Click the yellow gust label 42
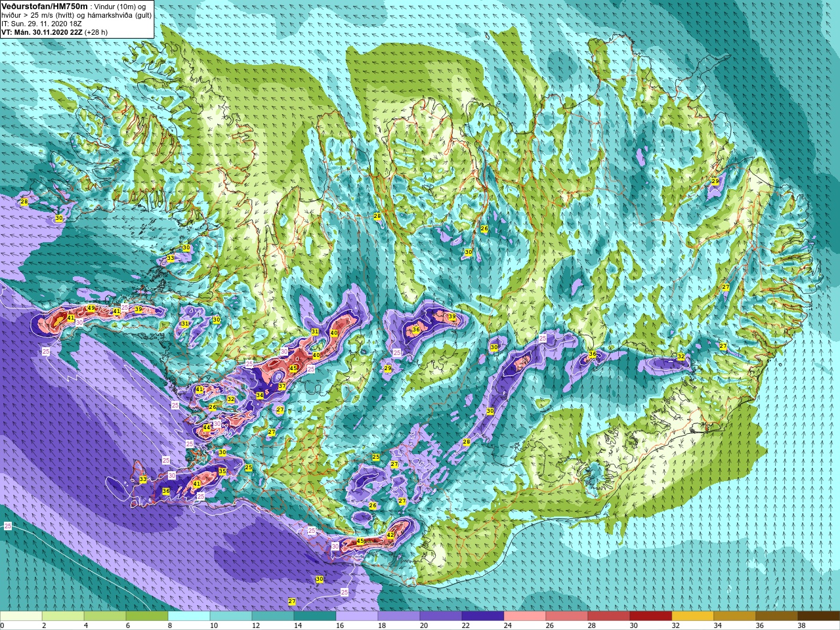This screenshot has height=630, width=840. click(390, 535)
